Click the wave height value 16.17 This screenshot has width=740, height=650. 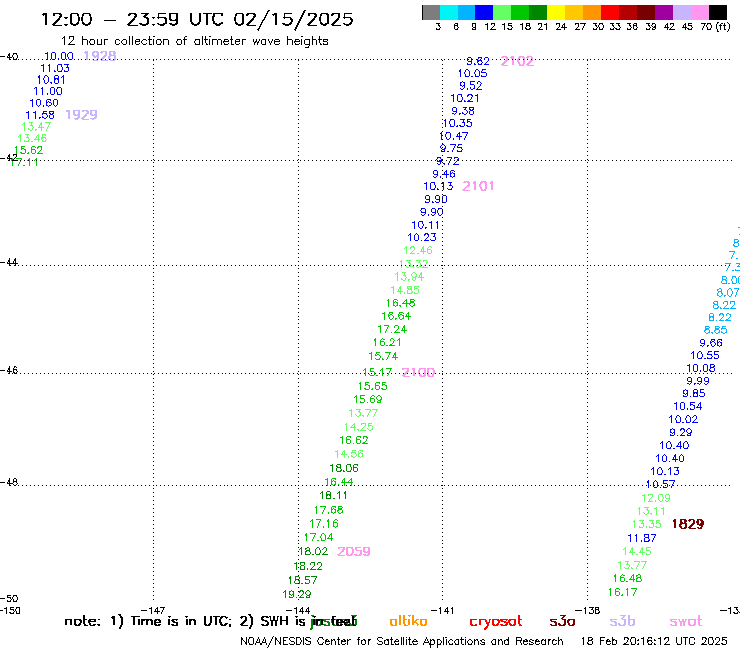(622, 592)
